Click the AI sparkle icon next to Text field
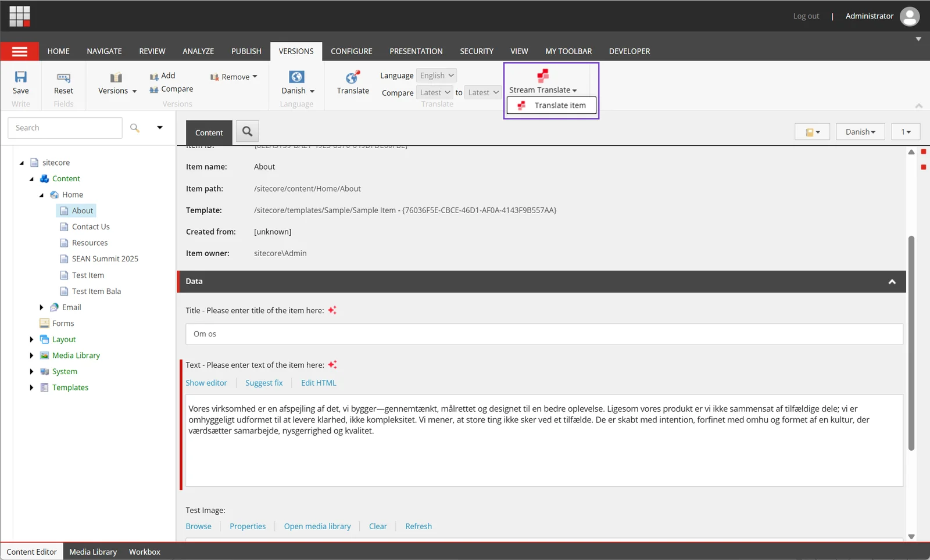 (x=332, y=365)
